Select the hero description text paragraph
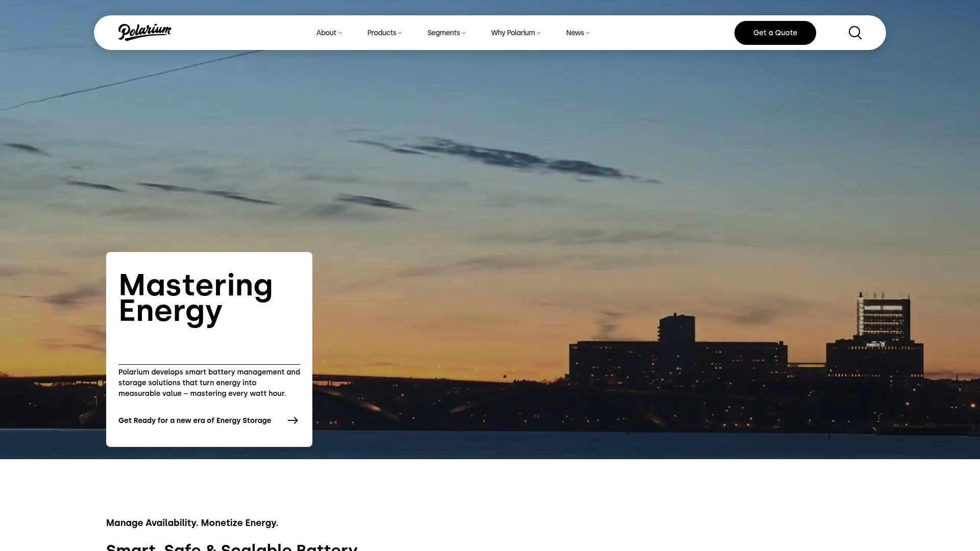 point(209,382)
